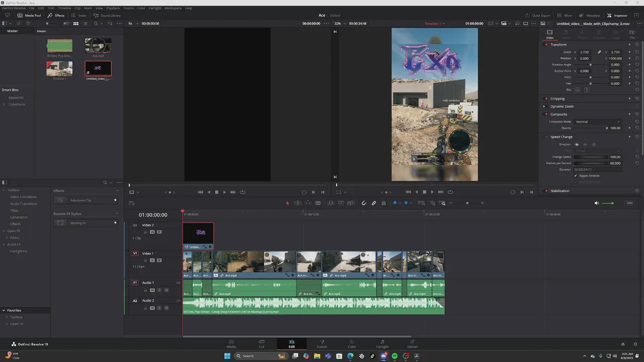Toggle Position Lock padlock icon

(383, 203)
